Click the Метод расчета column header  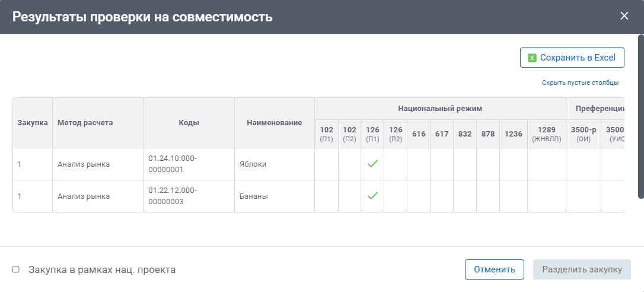(85, 123)
